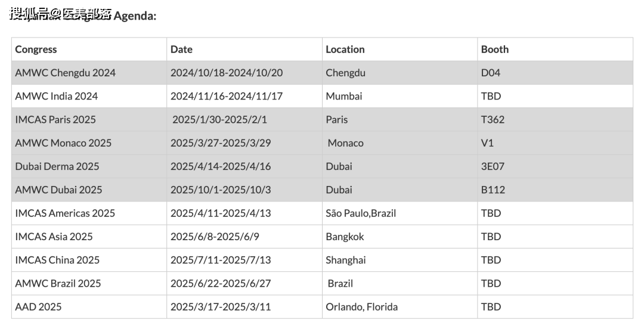
Task: Click the Congress column header
Action: click(x=89, y=49)
